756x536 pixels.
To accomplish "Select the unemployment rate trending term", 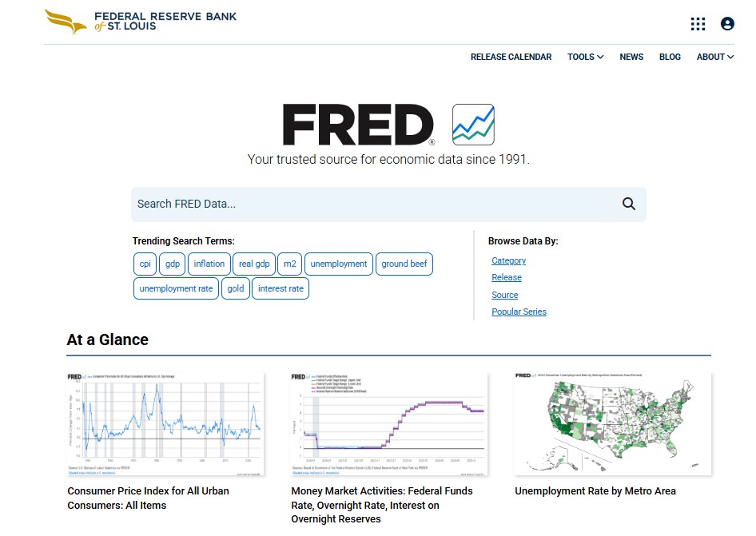I will pyautogui.click(x=176, y=288).
